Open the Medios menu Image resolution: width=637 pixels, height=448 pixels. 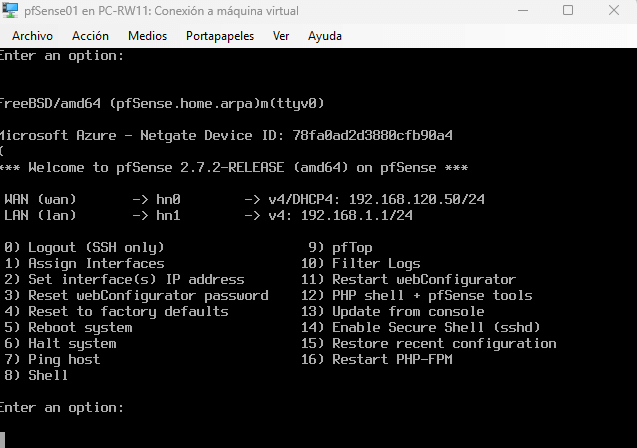[x=147, y=35]
